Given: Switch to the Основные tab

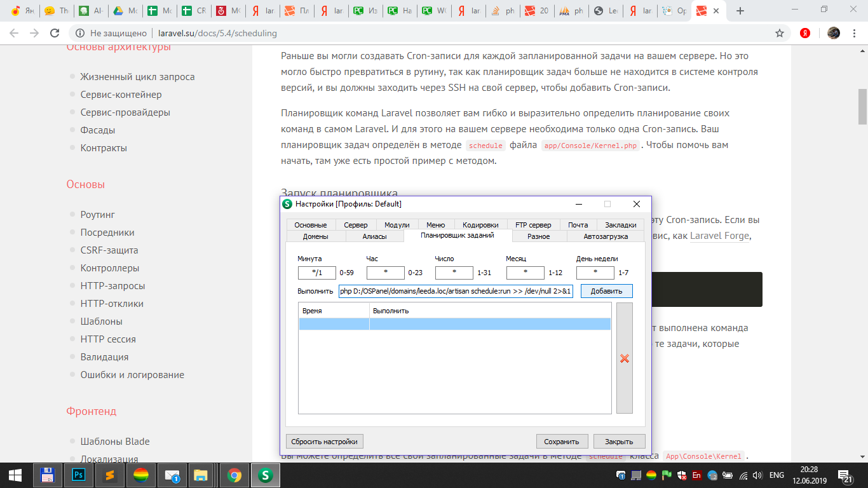Looking at the screenshot, I should (x=311, y=225).
